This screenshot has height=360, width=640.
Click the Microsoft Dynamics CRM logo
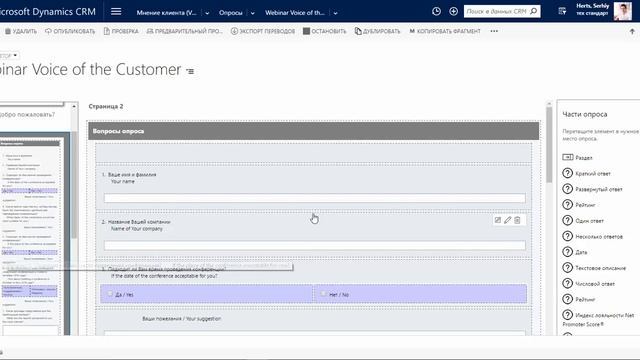pyautogui.click(x=48, y=11)
